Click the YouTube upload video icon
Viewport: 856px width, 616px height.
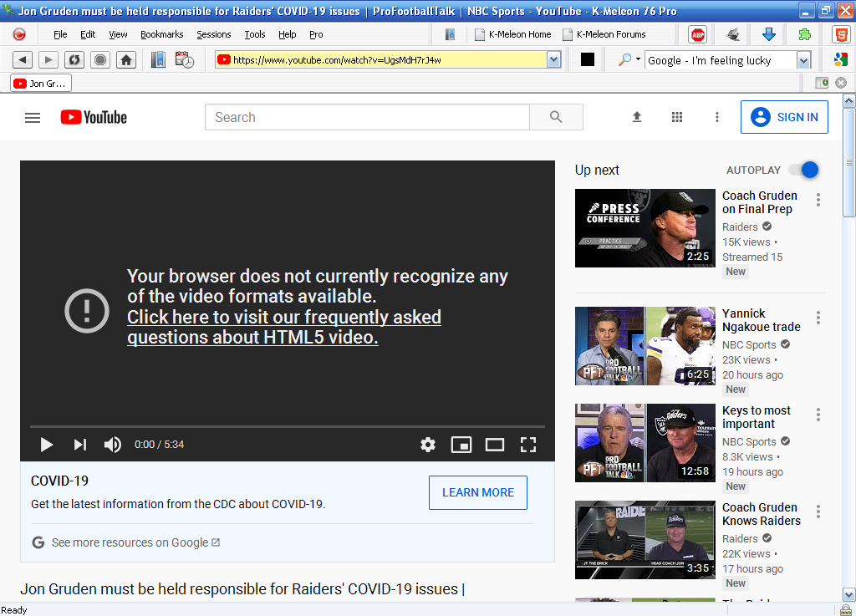[x=636, y=117]
